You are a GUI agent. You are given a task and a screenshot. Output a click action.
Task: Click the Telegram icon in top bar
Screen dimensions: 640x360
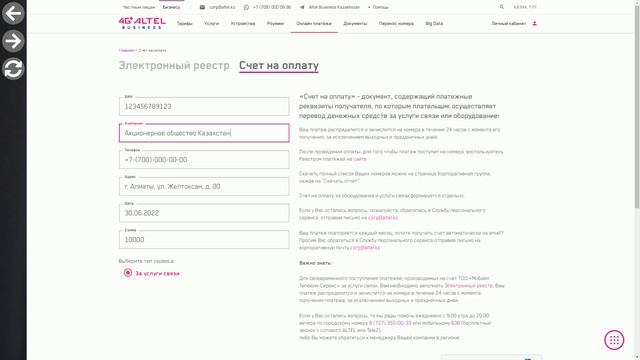[x=302, y=7]
